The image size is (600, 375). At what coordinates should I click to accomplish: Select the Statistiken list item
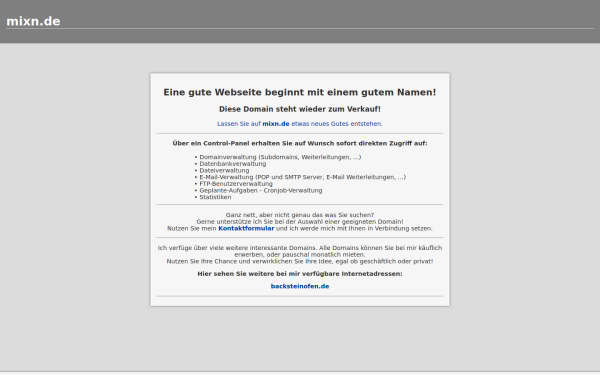pyautogui.click(x=215, y=197)
